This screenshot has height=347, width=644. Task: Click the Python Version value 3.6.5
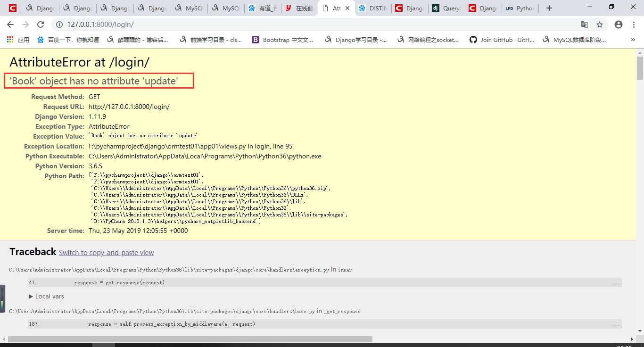coord(95,166)
